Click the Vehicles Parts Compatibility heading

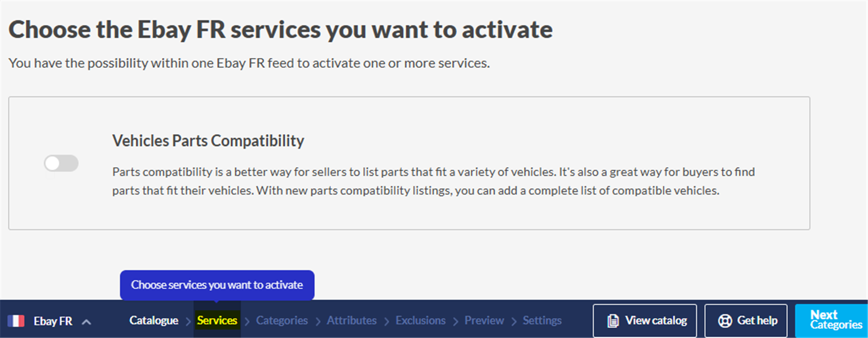[208, 141]
